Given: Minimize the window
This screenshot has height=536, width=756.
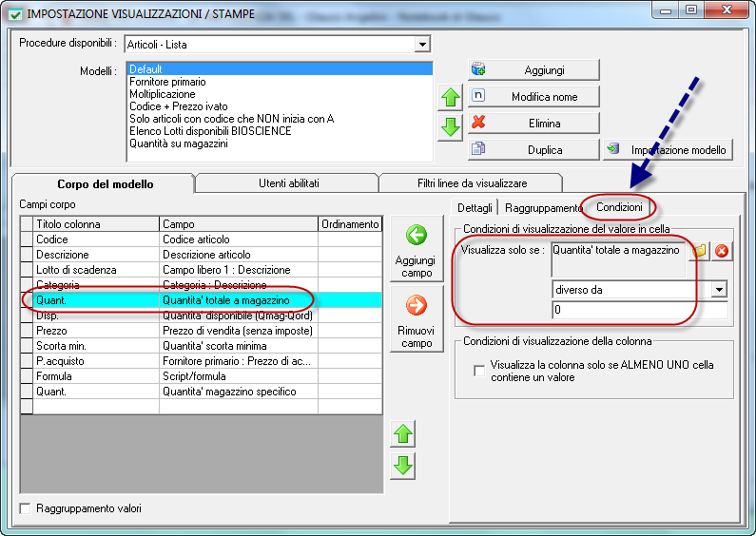Looking at the screenshot, I should tap(666, 10).
